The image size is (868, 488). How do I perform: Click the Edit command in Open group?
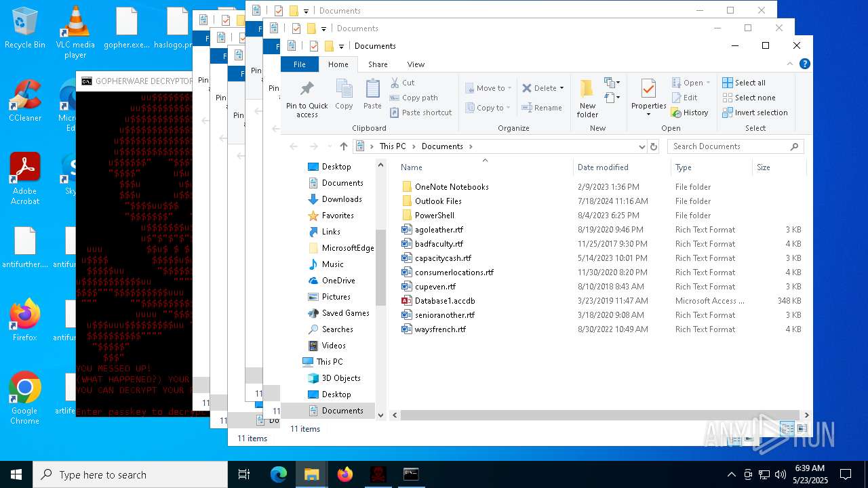pyautogui.click(x=685, y=98)
